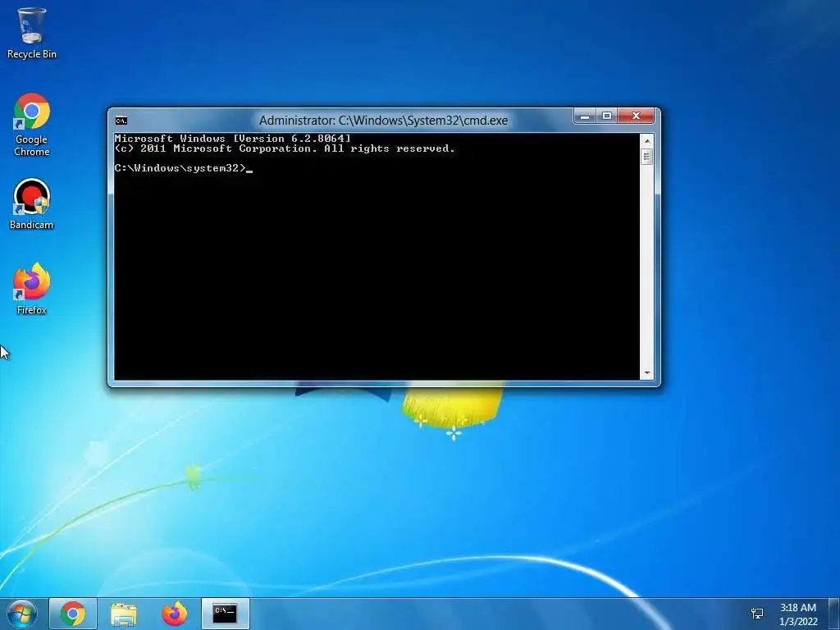Minimize the Command Prompt window
Viewport: 840px width, 630px height.
(x=585, y=116)
